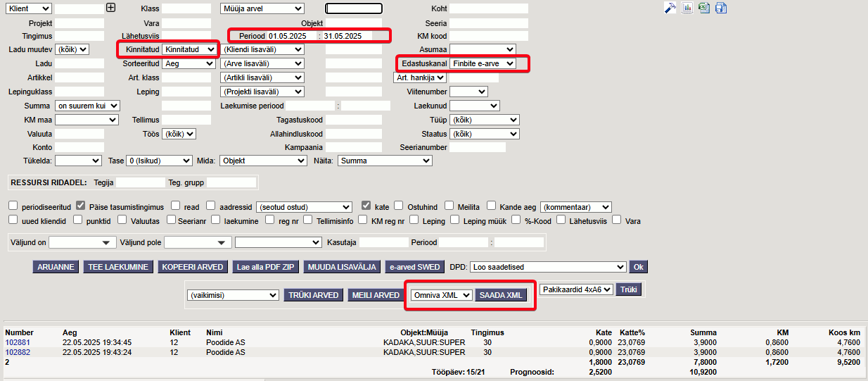This screenshot has width=868, height=381.
Task: Uncheck the kate checkbox
Action: click(366, 206)
